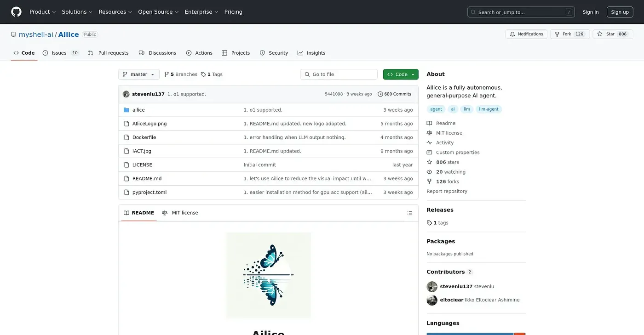The width and height of the screenshot is (644, 335).
Task: Open the README outline list icon
Action: [x=410, y=213]
